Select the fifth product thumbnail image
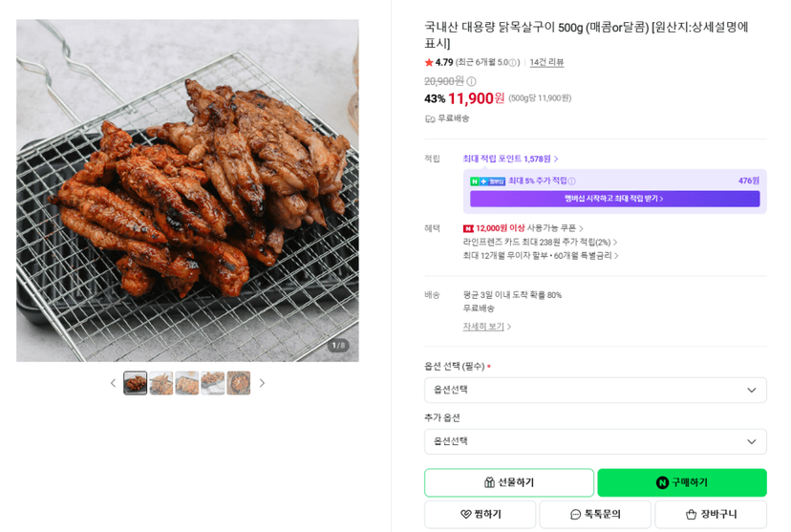Viewport: 791px width, 532px height. 239,383
